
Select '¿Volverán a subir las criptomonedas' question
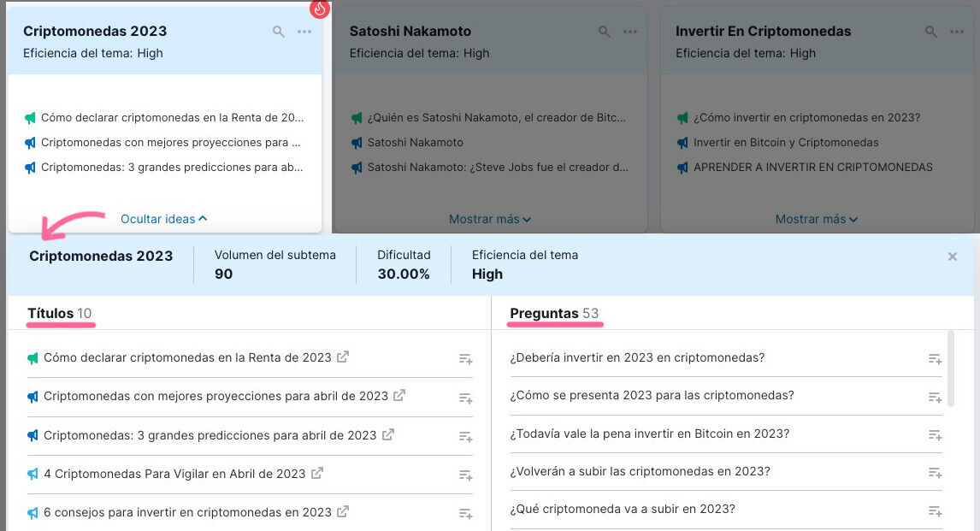pyautogui.click(x=640, y=471)
